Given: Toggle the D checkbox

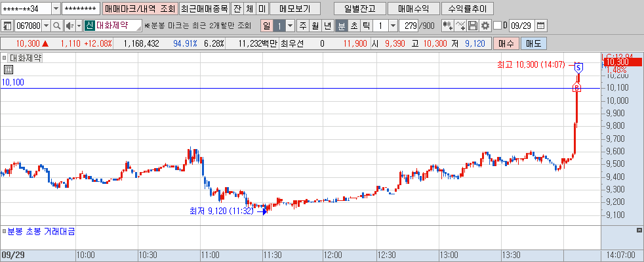Looking at the screenshot, I should pos(497,26).
